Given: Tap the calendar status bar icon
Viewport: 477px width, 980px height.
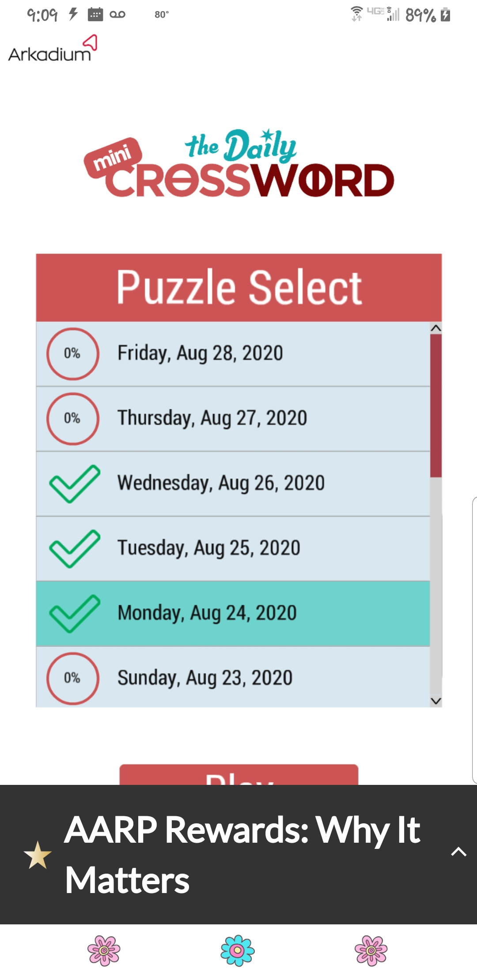Looking at the screenshot, I should (95, 15).
